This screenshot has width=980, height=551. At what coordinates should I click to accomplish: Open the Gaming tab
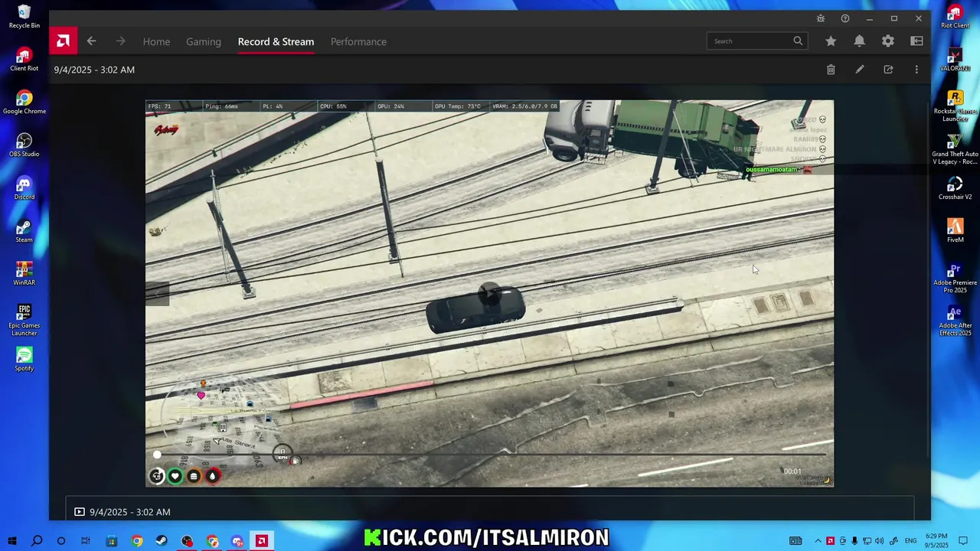[x=204, y=41]
